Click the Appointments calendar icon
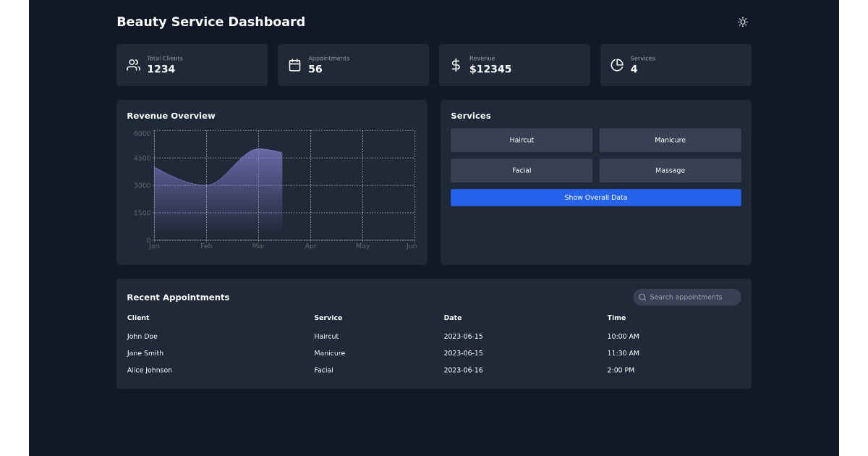The image size is (868, 456). pyautogui.click(x=294, y=64)
